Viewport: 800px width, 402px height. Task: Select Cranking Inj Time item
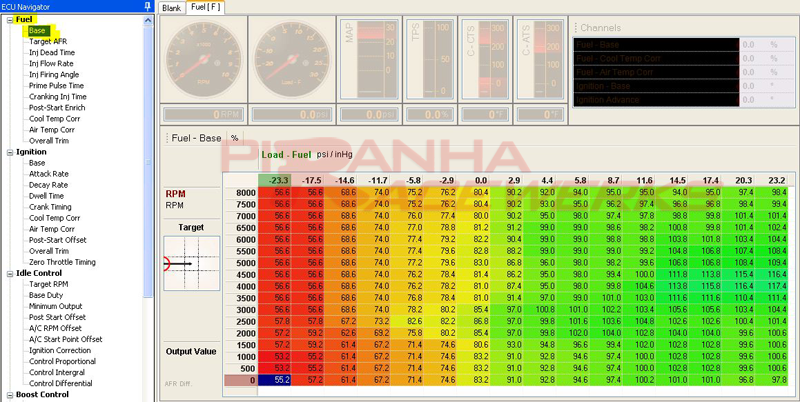coord(58,97)
